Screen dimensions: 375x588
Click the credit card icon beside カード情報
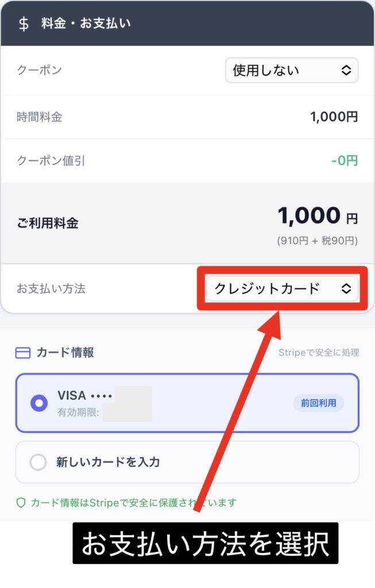tap(23, 353)
